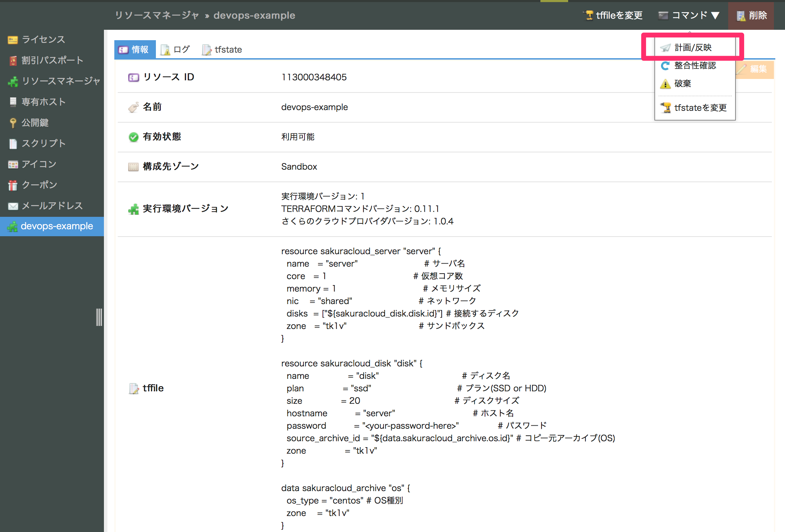Click the ライセンス sidebar icon

point(13,40)
